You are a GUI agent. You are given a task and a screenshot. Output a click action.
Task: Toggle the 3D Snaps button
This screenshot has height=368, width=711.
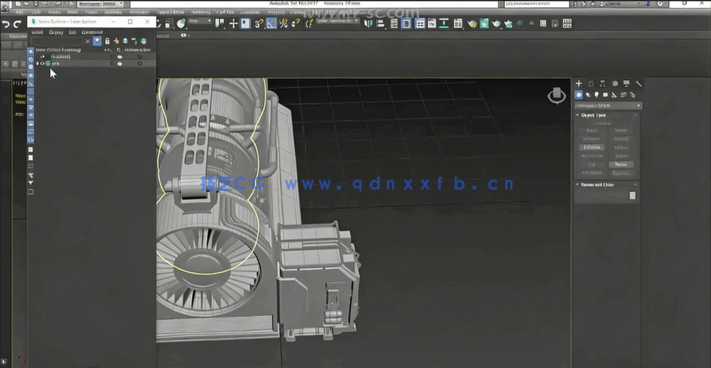tap(259, 24)
